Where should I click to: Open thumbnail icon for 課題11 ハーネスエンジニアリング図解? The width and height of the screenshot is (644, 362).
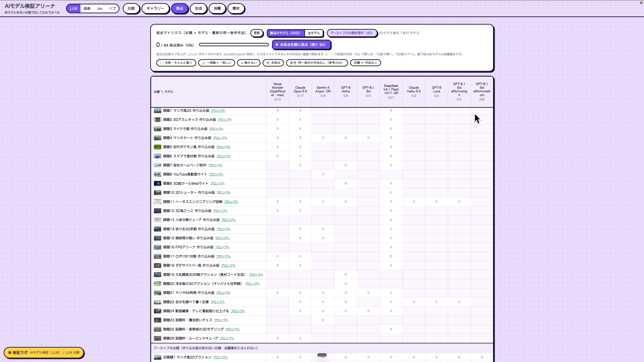click(157, 202)
